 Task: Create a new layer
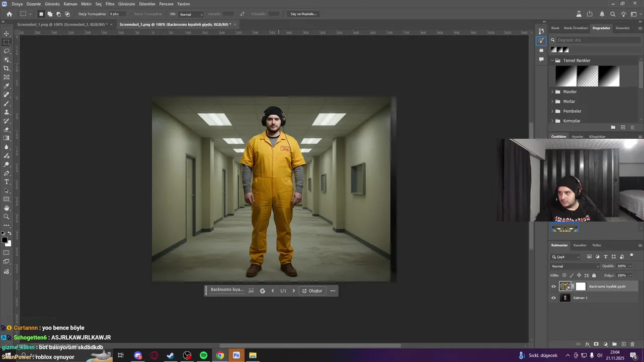[623, 344]
